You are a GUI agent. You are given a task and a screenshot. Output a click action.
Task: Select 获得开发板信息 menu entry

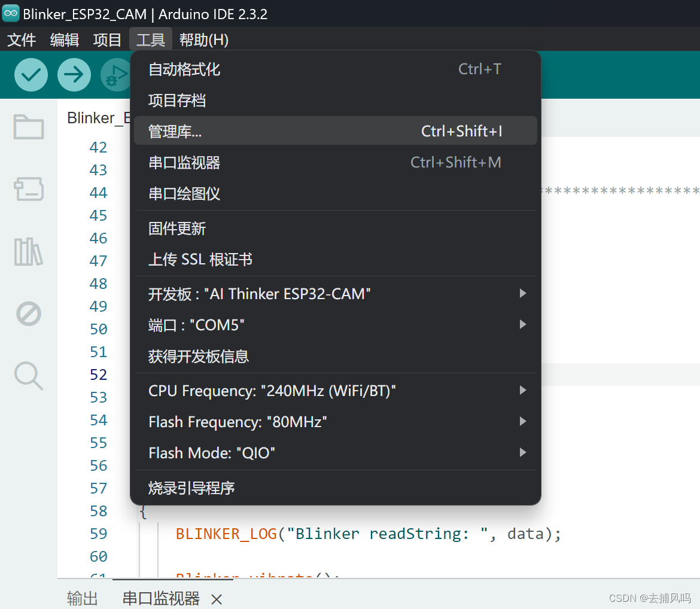point(335,356)
